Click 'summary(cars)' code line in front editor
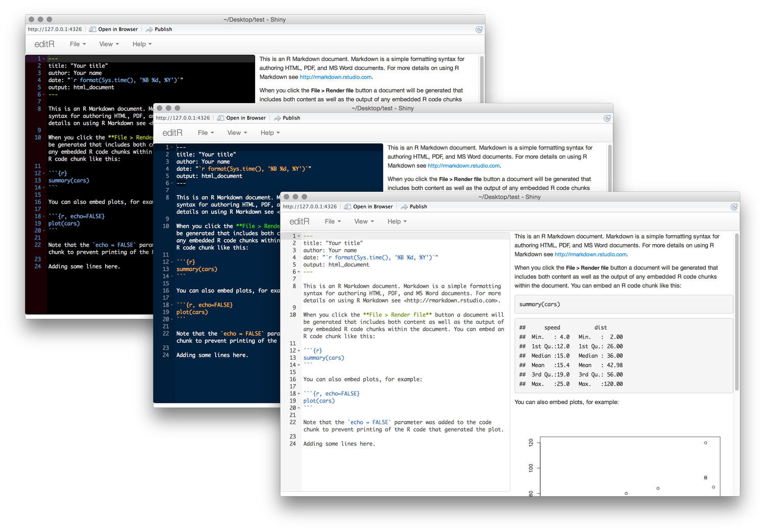765x532 pixels. [324, 358]
